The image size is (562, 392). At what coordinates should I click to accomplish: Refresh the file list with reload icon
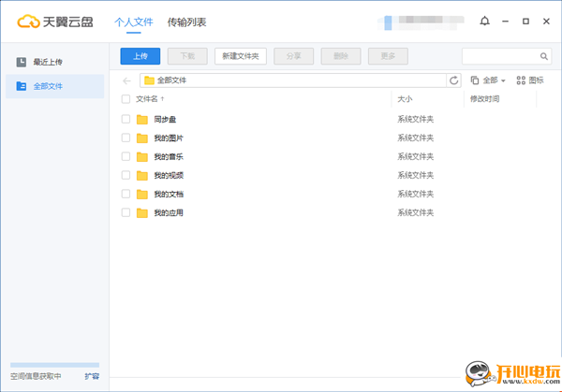pos(453,80)
